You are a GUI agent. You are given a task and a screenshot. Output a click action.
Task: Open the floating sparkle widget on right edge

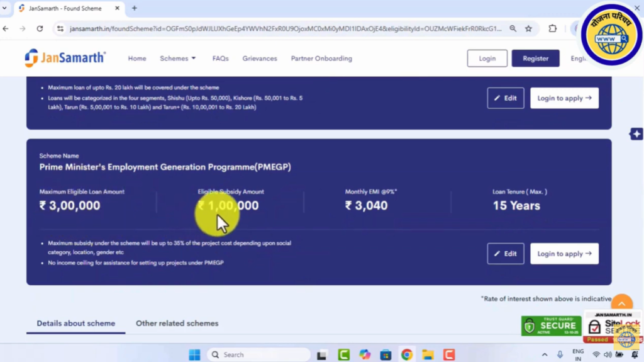tap(636, 134)
